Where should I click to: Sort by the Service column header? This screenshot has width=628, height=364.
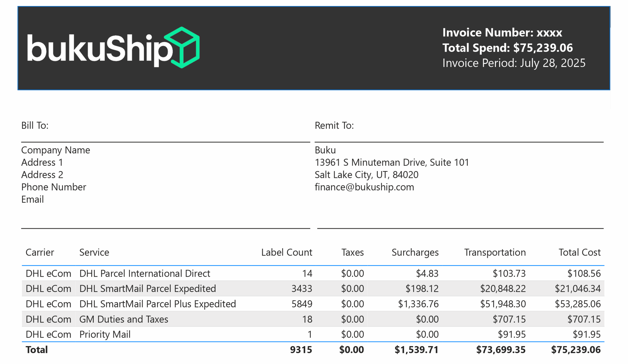[x=94, y=252]
